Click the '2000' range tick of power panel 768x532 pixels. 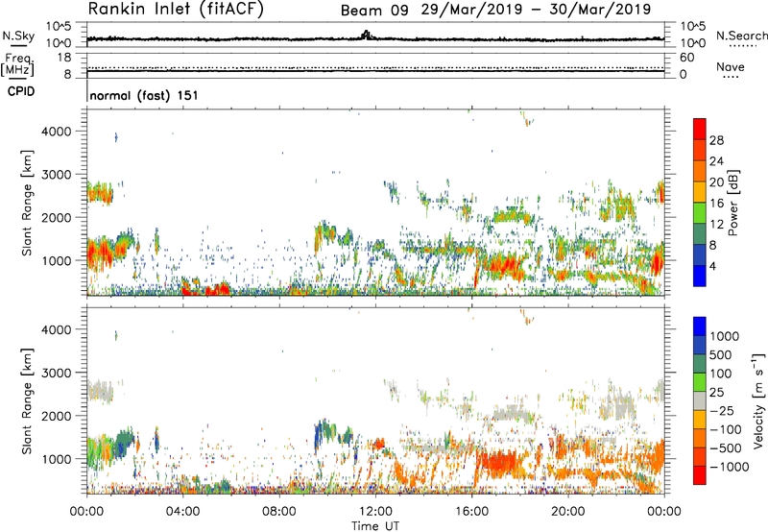pyautogui.click(x=57, y=217)
